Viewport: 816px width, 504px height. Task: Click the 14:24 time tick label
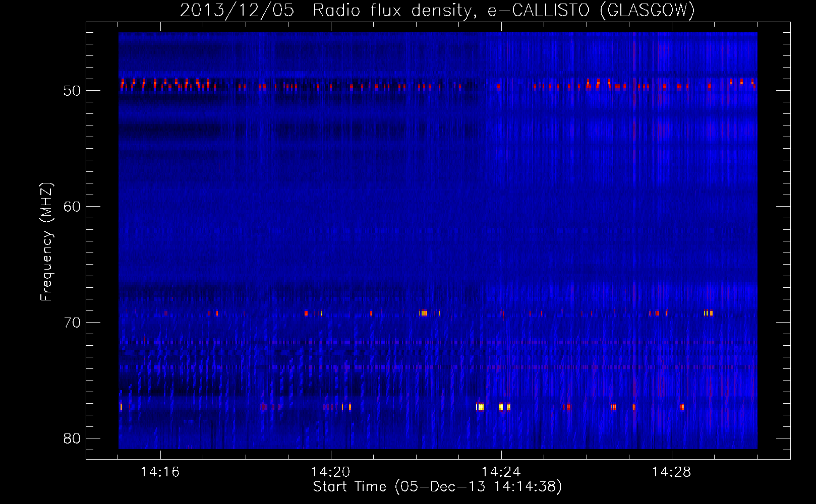click(501, 472)
